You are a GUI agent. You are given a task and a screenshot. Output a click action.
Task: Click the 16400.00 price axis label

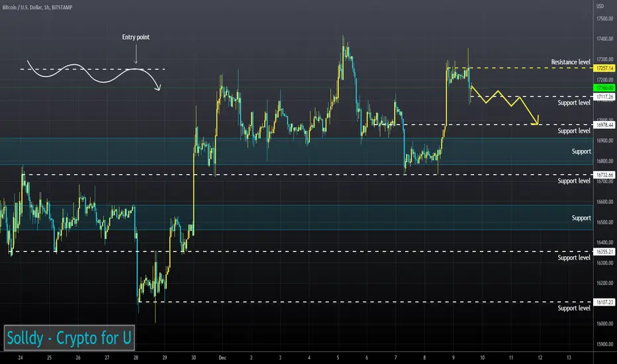coord(605,242)
